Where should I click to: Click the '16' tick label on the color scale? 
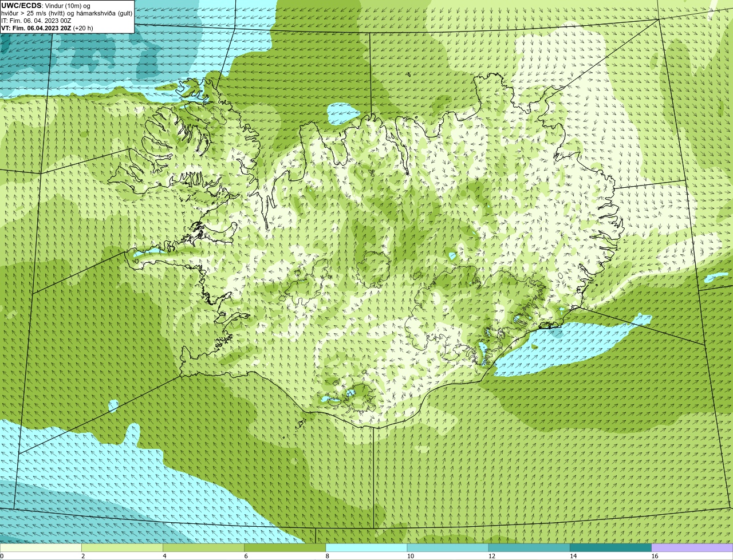pyautogui.click(x=655, y=556)
